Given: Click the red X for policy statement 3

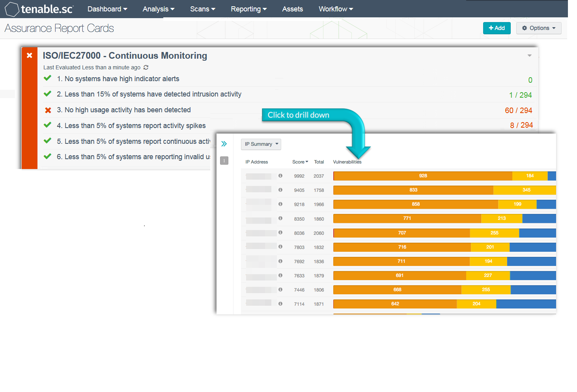Looking at the screenshot, I should (48, 110).
